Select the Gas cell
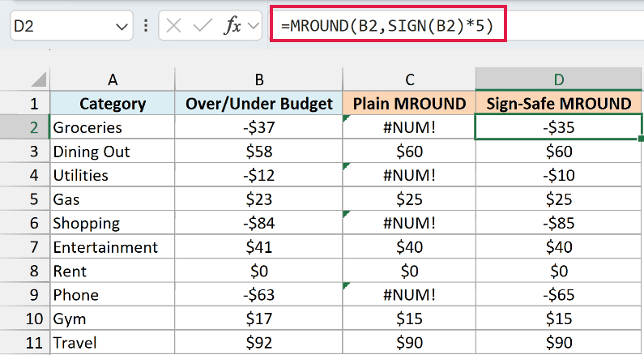Image resolution: width=644 pixels, height=355 pixels. click(113, 199)
